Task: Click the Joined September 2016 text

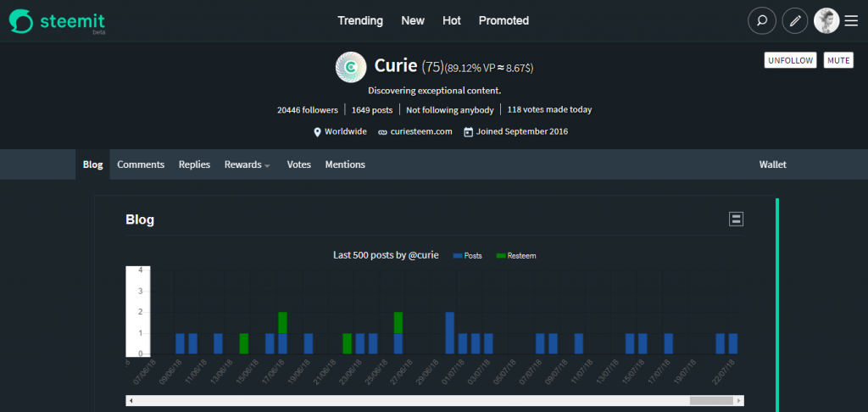Action: click(x=522, y=131)
